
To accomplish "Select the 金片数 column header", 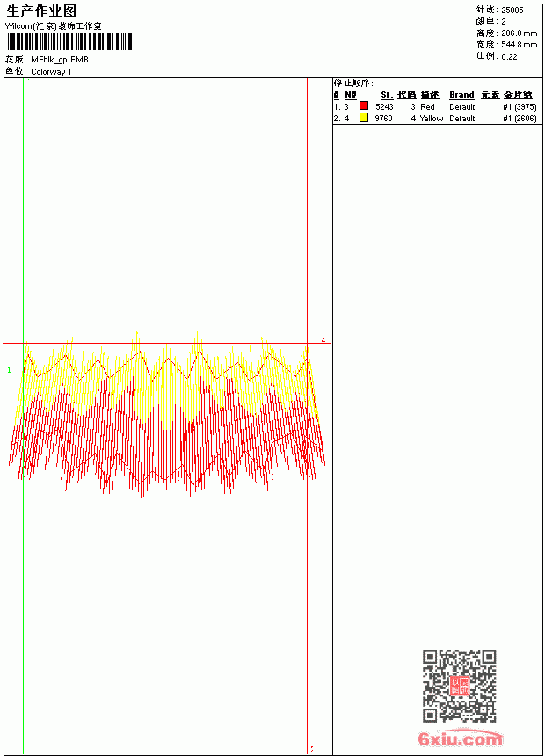I will 518,95.
